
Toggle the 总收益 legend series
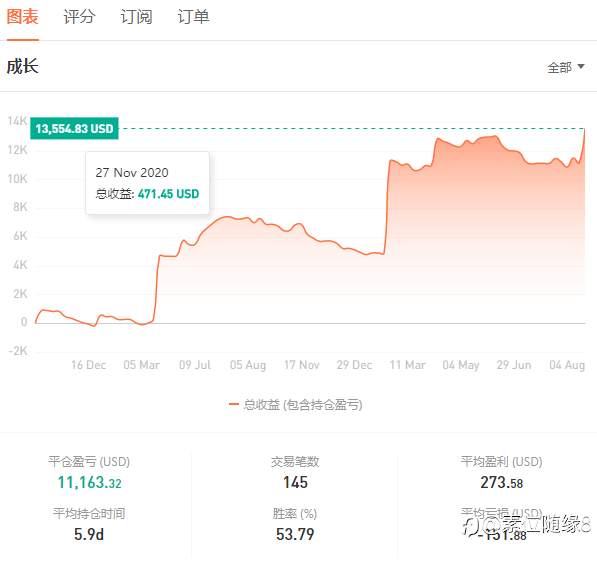[295, 404]
